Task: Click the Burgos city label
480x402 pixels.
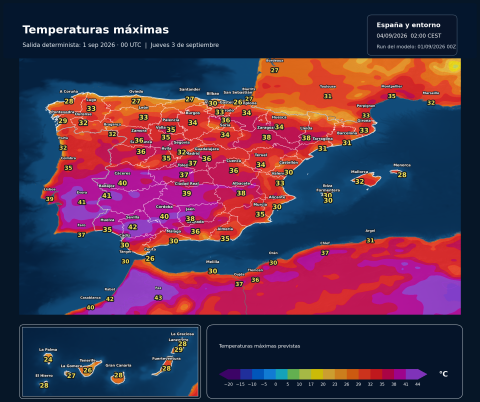Action: coord(192,113)
